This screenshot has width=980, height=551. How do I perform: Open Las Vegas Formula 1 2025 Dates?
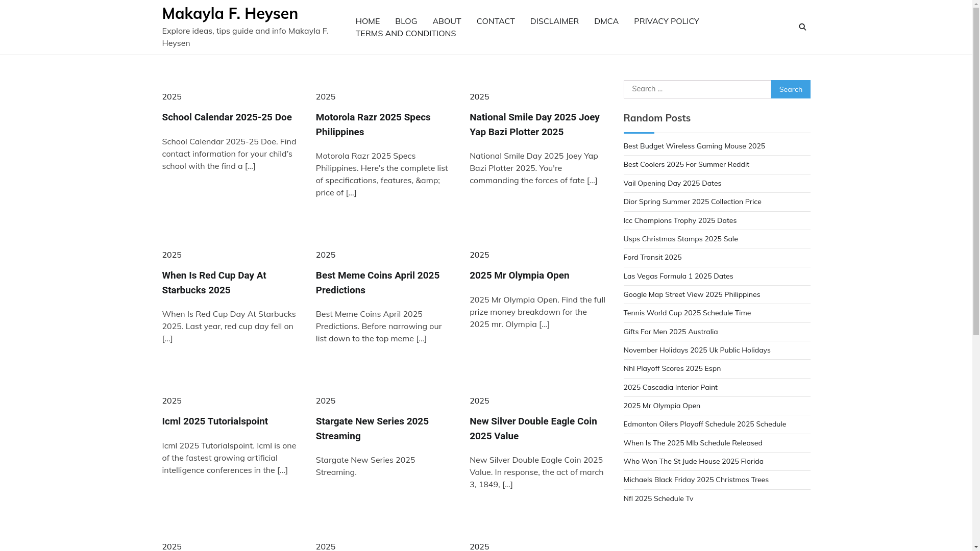(x=678, y=276)
